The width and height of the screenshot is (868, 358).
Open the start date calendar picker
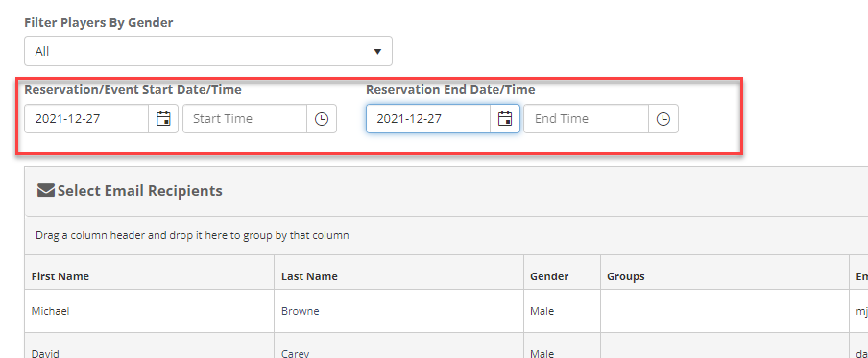163,118
